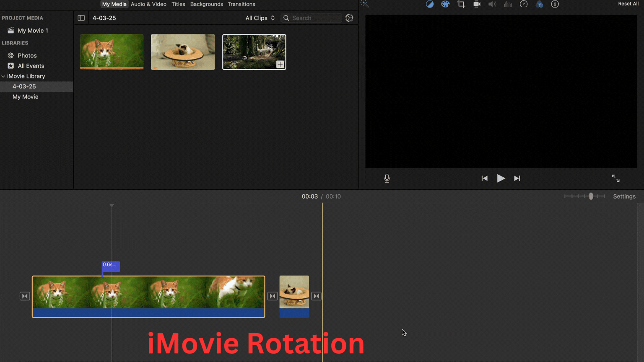Collapse the iMovie Library disclosure arrow
Viewport: 644px width, 362px height.
click(x=3, y=76)
